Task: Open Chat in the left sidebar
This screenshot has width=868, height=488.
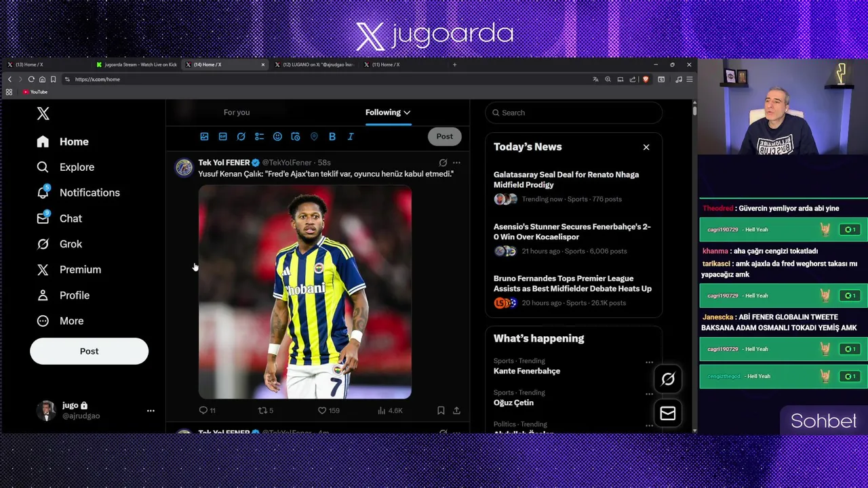Action: [x=59, y=218]
